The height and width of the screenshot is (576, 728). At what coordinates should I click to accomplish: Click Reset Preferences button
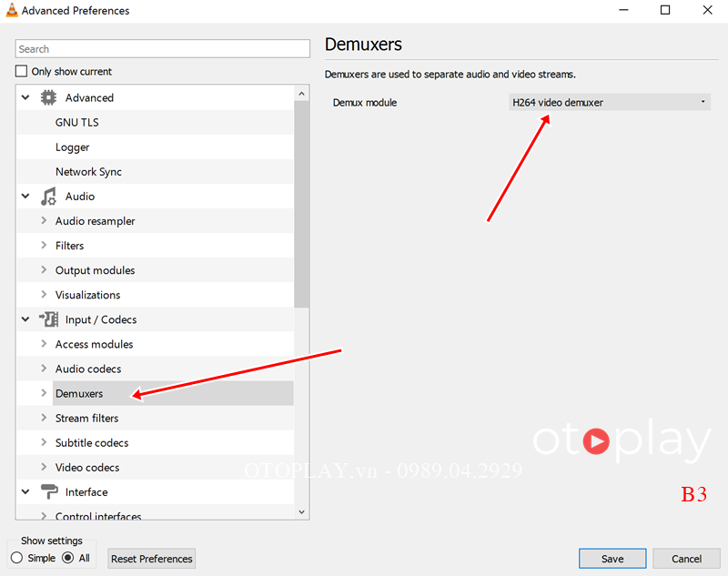click(151, 559)
